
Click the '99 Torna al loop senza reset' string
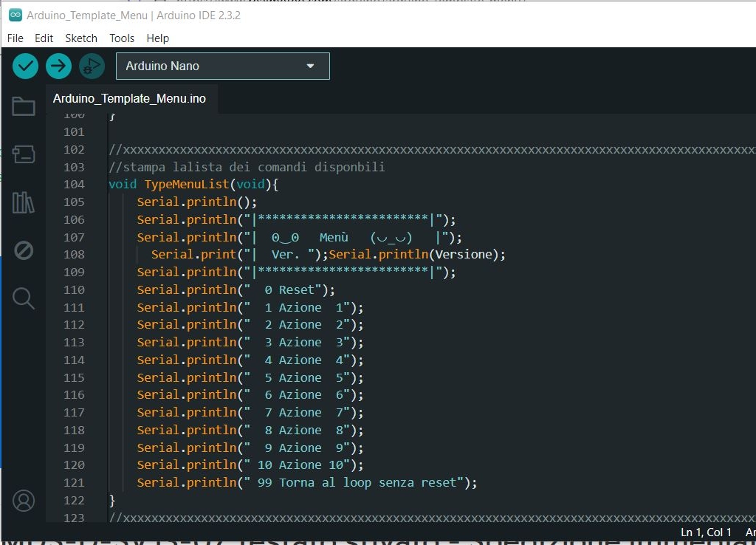click(357, 483)
